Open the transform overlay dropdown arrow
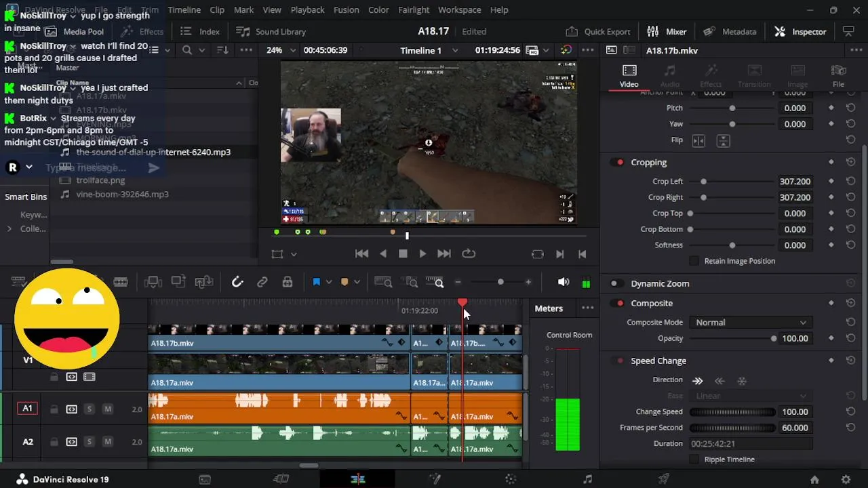Image resolution: width=868 pixels, height=488 pixels. point(294,254)
